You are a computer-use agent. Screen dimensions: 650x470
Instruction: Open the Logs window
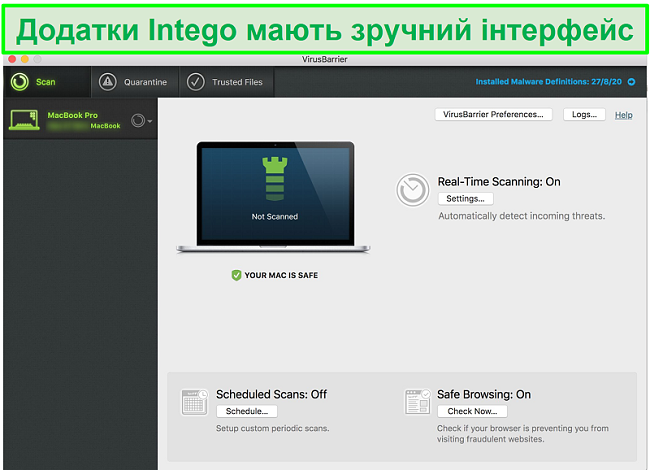584,114
